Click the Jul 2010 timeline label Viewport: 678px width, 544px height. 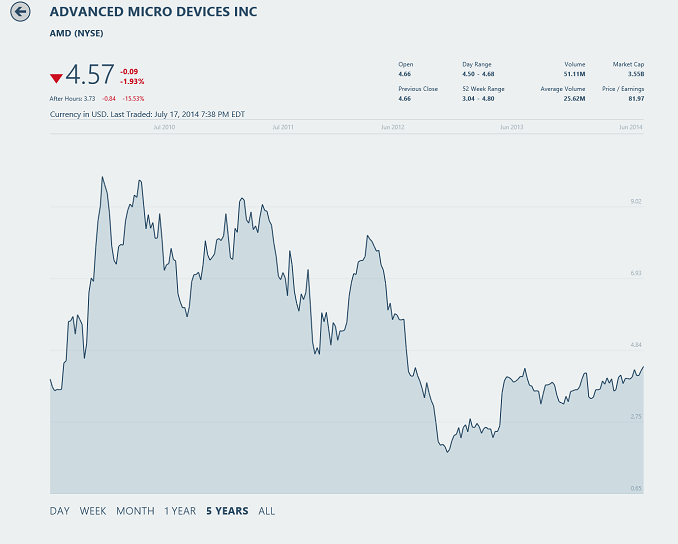pyautogui.click(x=164, y=127)
